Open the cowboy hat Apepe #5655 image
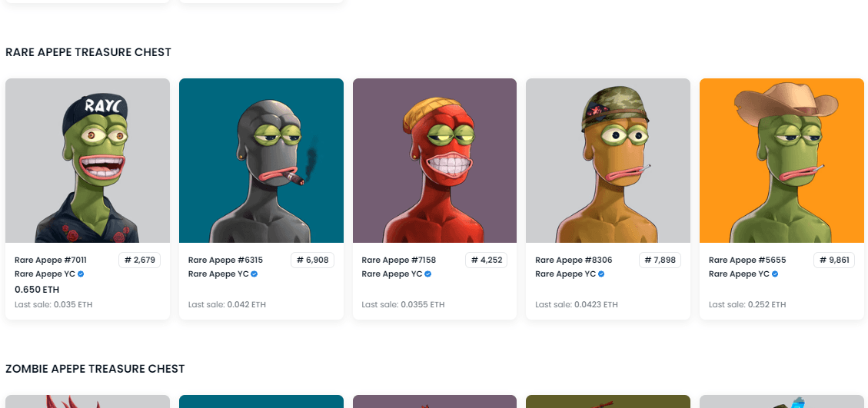The height and width of the screenshot is (408, 868). (x=782, y=161)
